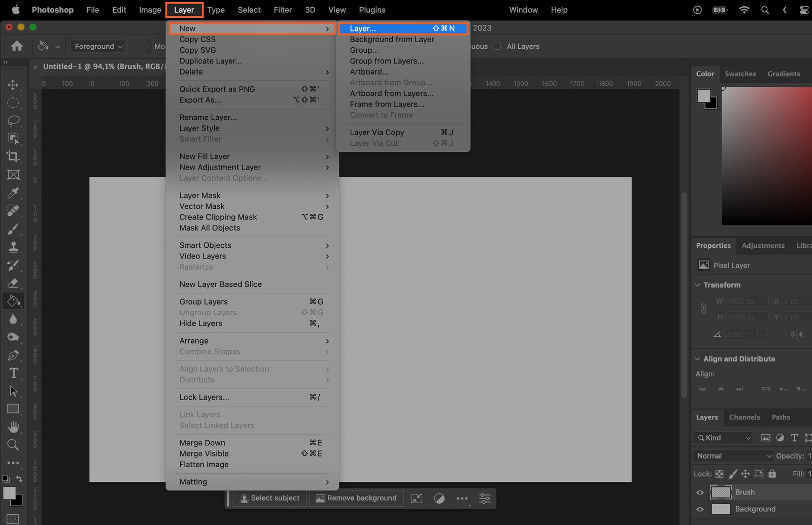Switch to the Channels tab
812x525 pixels.
pyautogui.click(x=745, y=417)
